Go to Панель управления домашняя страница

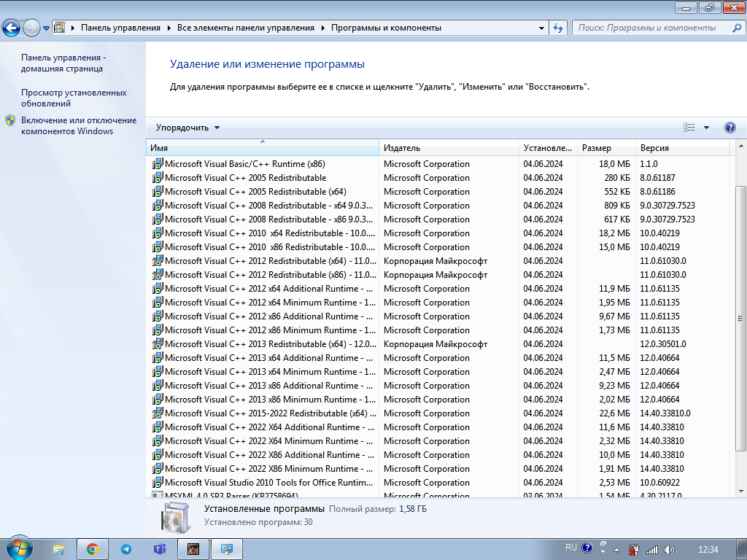[63, 63]
